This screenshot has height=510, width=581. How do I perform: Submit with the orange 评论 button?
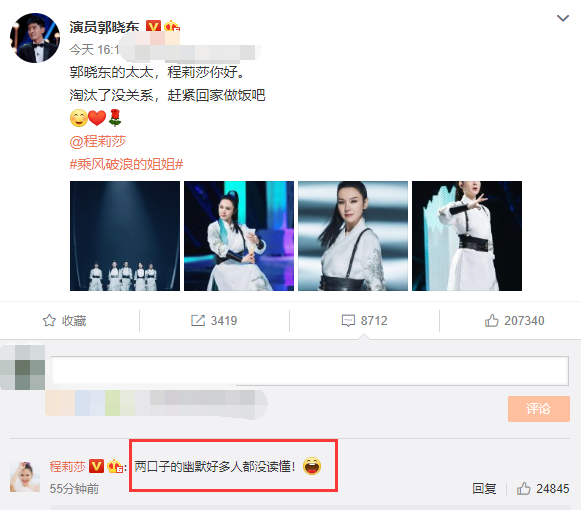tap(539, 409)
